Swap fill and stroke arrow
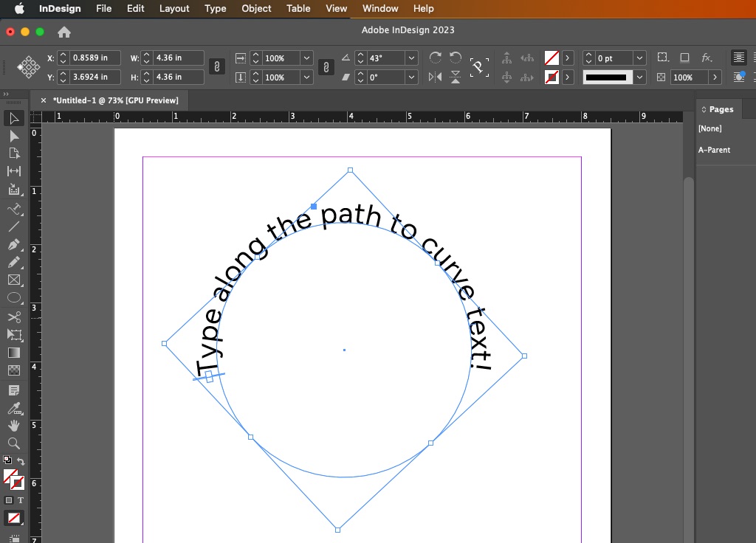756x543 pixels. [x=21, y=461]
